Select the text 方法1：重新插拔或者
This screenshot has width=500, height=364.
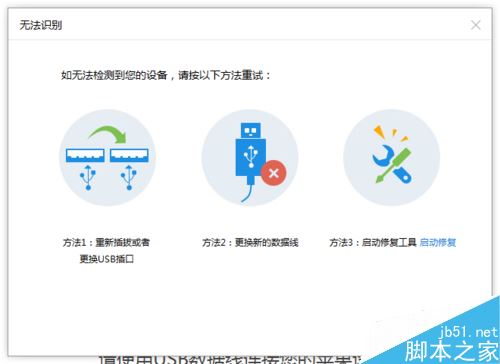tap(106, 242)
